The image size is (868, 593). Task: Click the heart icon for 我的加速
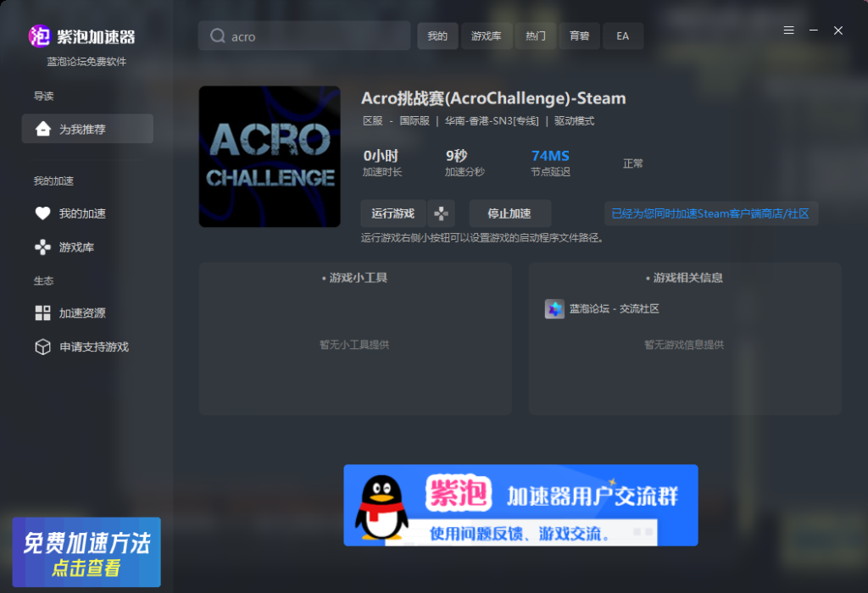coord(42,213)
